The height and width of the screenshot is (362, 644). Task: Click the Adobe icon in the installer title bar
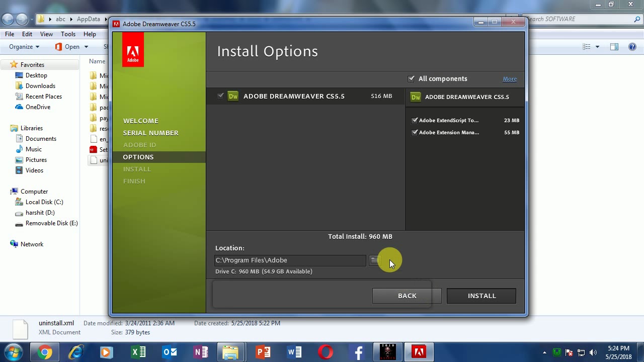tap(116, 24)
